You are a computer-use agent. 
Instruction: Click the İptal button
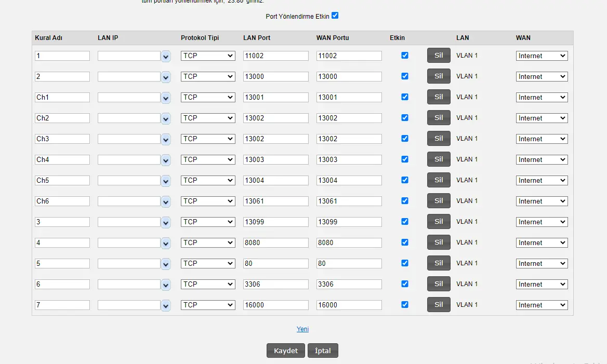click(323, 350)
